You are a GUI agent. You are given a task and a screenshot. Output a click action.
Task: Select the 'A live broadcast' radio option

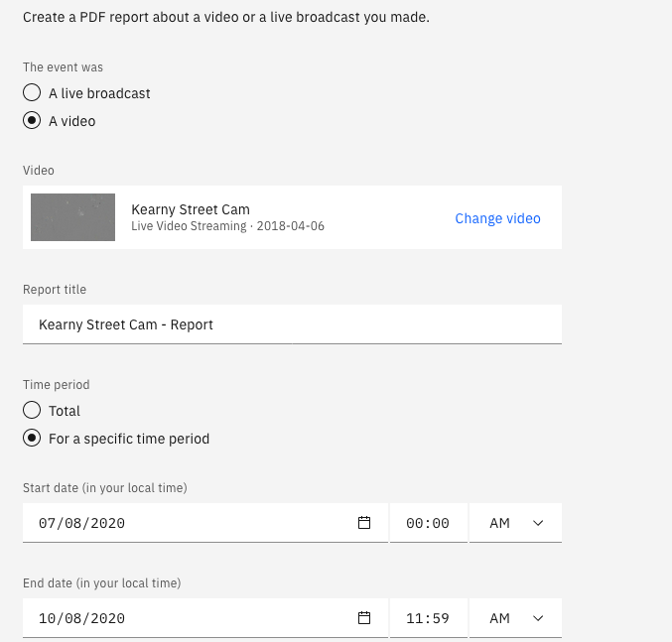coord(32,92)
